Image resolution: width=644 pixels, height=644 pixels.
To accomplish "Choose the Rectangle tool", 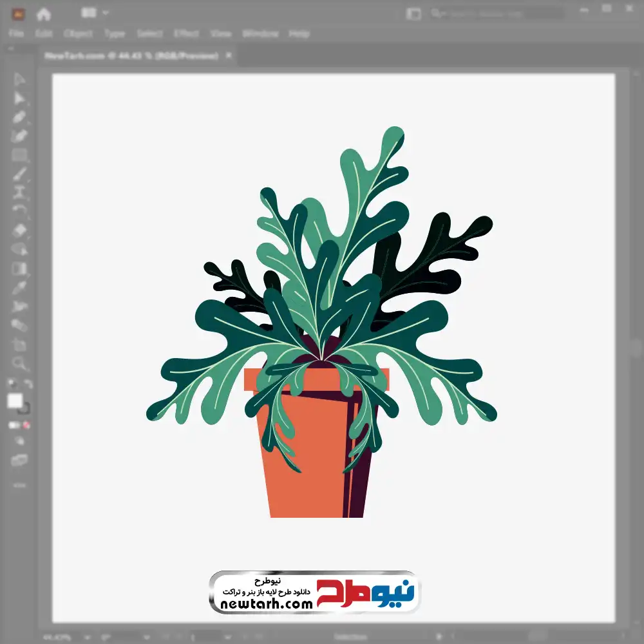I will point(19,155).
